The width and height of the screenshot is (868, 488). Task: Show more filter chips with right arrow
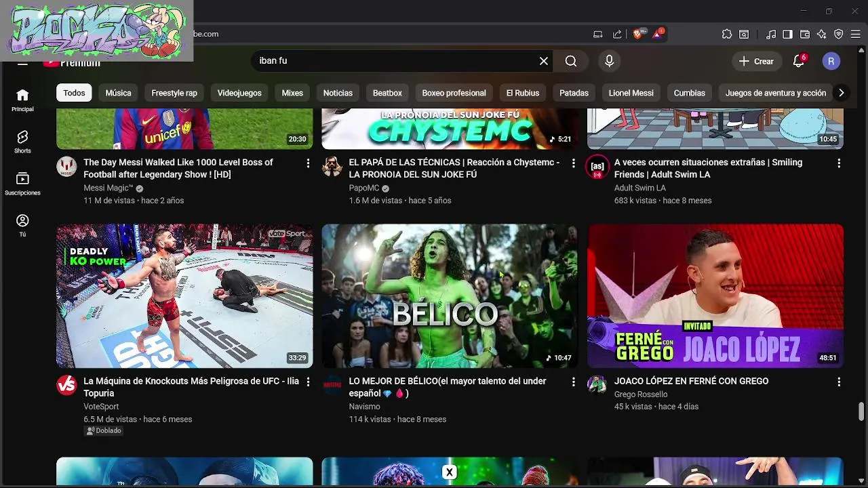pyautogui.click(x=841, y=93)
